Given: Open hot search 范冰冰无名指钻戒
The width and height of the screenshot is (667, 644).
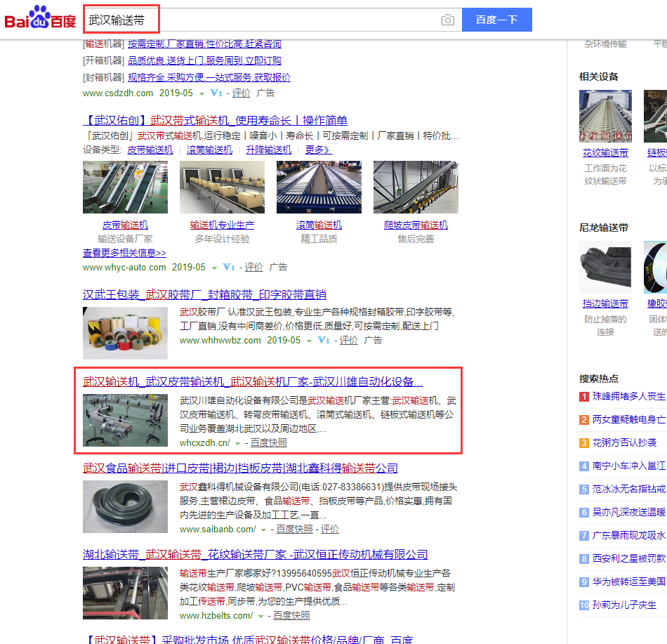Looking at the screenshot, I should 628,489.
